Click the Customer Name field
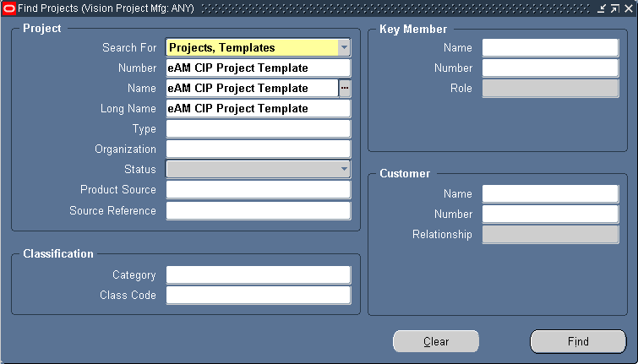The height and width of the screenshot is (364, 638). point(550,193)
